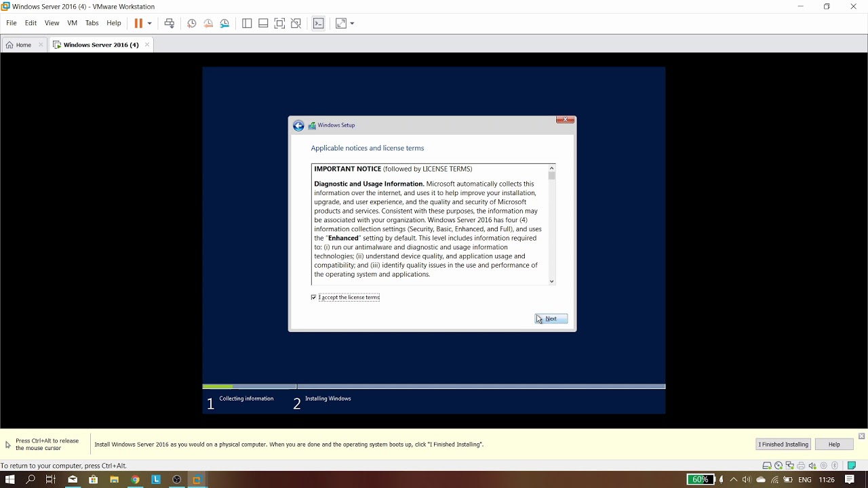The width and height of the screenshot is (868, 488).
Task: Click the sound card status icon
Action: pyautogui.click(x=812, y=466)
